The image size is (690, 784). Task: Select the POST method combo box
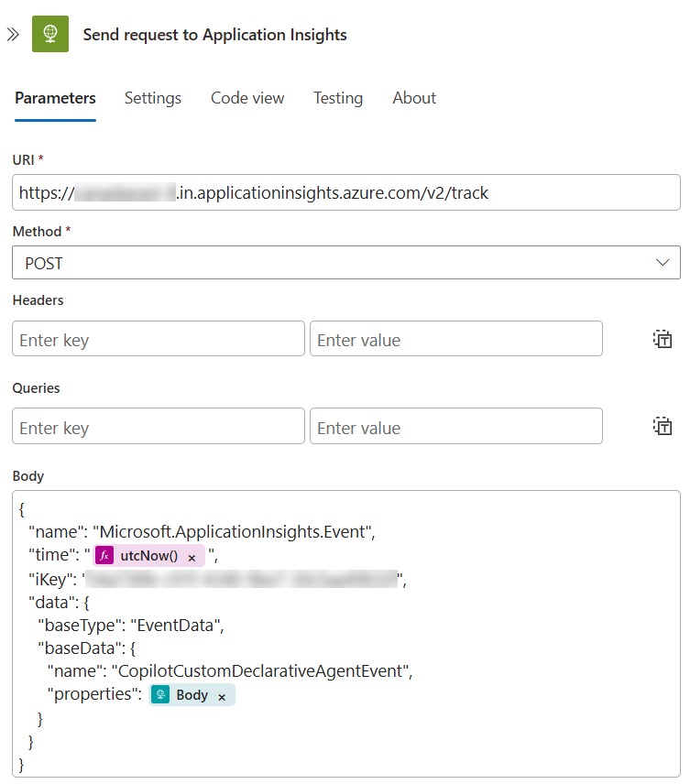point(346,263)
